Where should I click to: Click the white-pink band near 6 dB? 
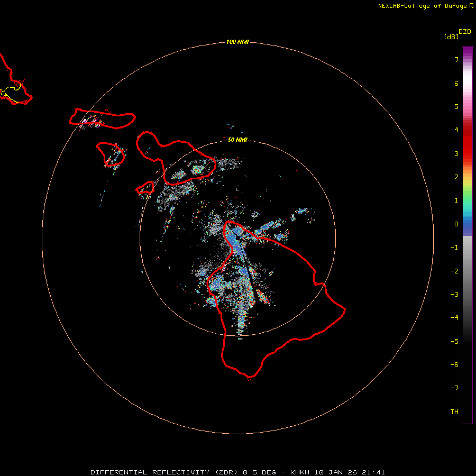point(467,79)
